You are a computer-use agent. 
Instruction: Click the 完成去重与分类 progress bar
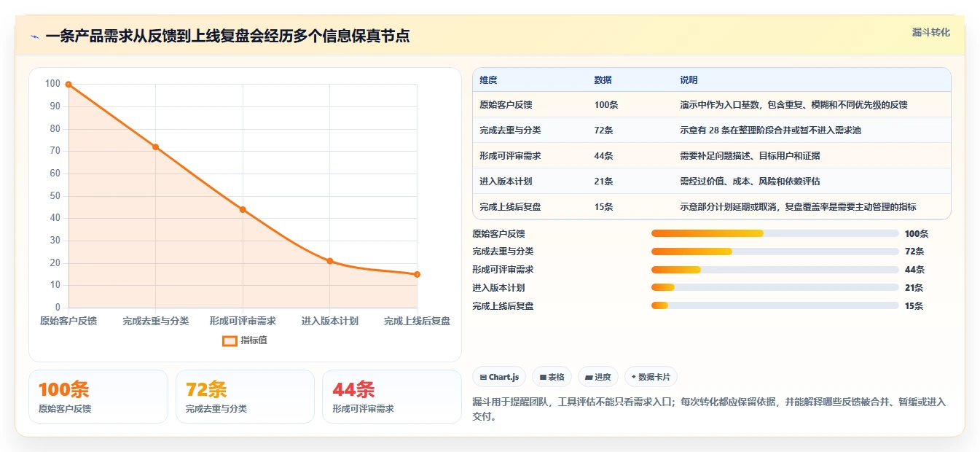point(775,252)
